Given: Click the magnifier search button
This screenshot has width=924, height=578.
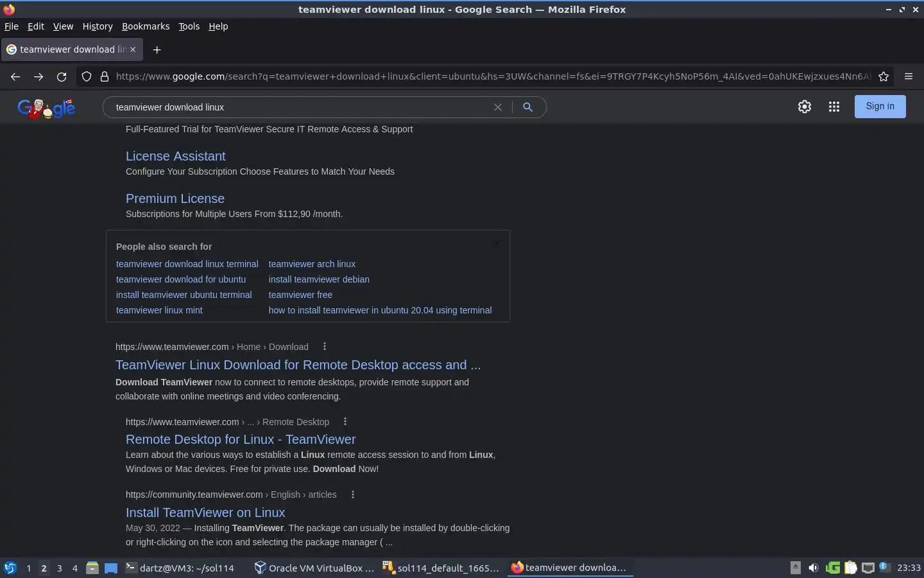Looking at the screenshot, I should coord(527,107).
